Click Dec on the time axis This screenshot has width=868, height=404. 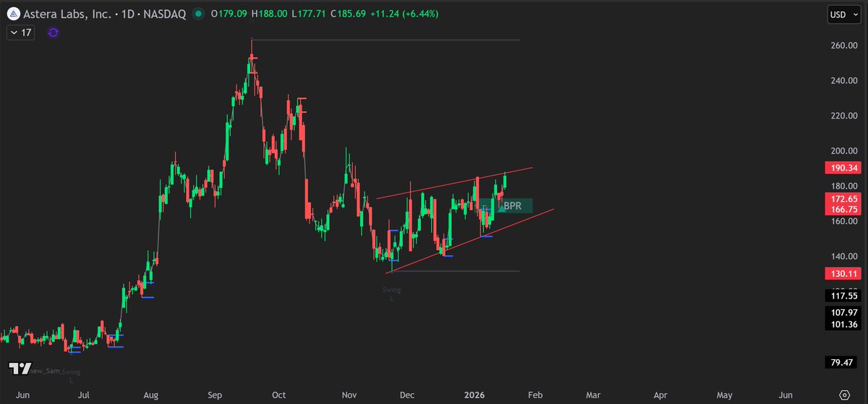[407, 395]
